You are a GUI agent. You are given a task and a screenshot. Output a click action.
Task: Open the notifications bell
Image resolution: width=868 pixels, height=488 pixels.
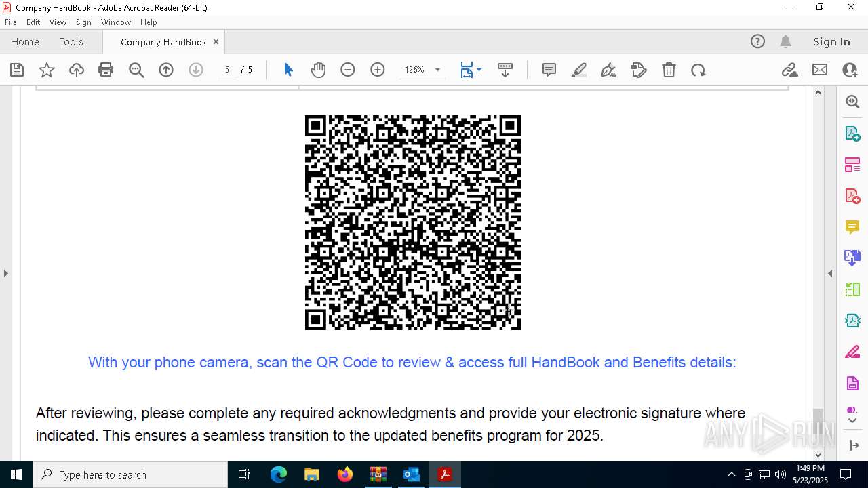[x=785, y=41]
